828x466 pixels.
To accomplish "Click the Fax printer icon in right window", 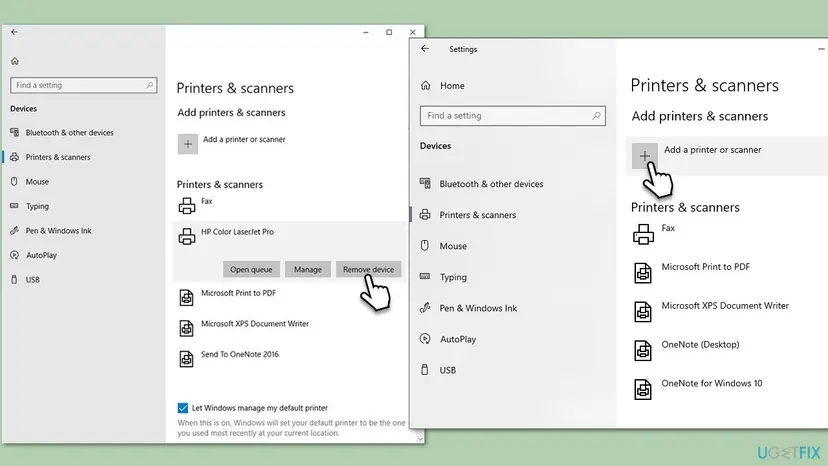I will click(643, 234).
